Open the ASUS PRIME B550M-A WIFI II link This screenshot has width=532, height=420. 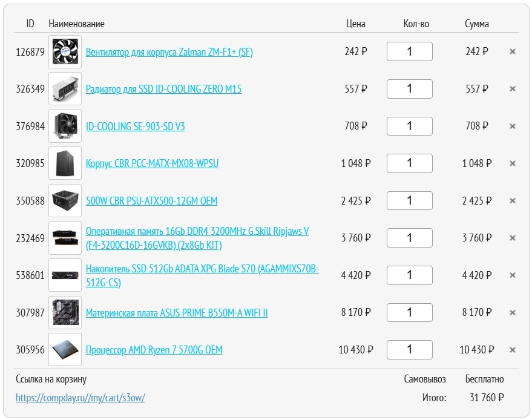point(176,313)
